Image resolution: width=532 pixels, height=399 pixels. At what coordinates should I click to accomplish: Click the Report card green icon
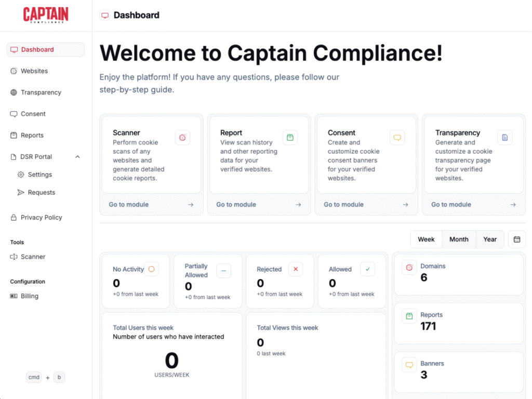point(290,137)
